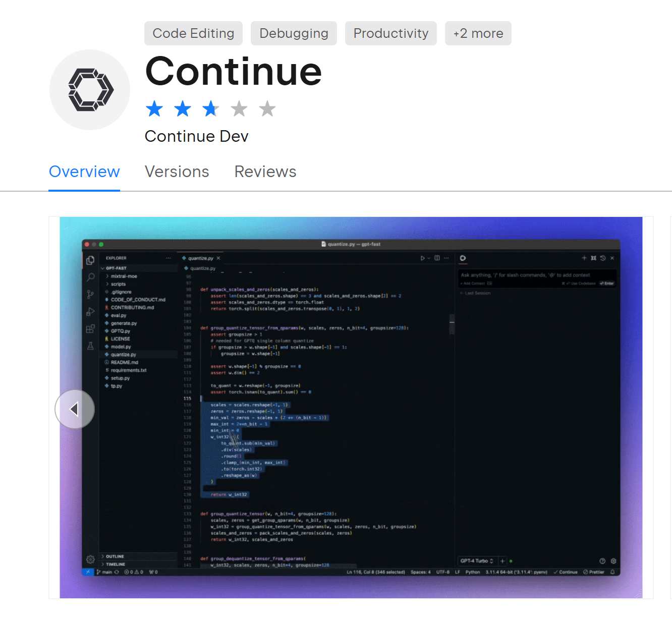The image size is (672, 621).
Task: Show the previous screenshot with the left arrow
Action: point(75,409)
